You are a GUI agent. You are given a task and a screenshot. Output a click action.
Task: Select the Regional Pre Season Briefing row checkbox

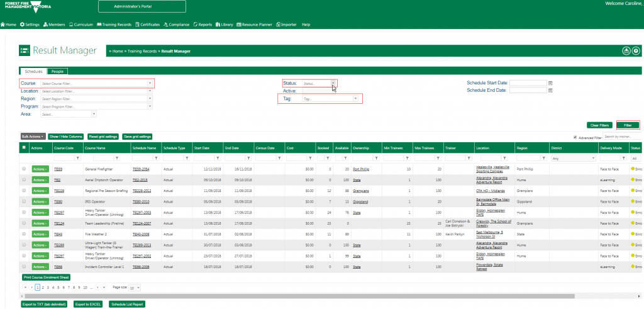click(24, 190)
